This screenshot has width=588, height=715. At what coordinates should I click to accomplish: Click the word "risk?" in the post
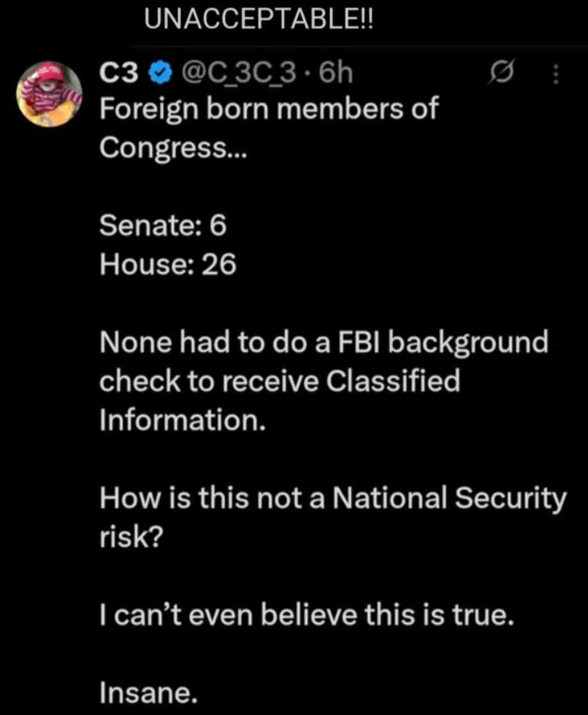click(x=131, y=538)
